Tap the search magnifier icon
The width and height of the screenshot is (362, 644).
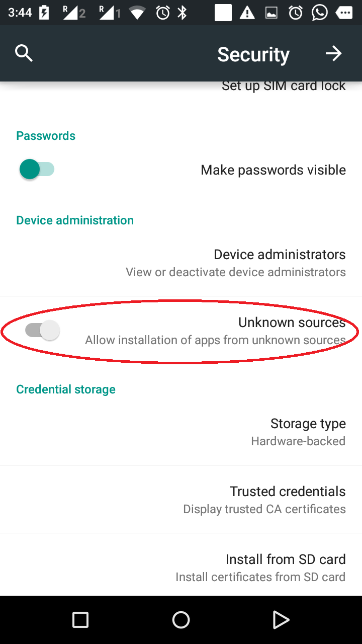coord(24,53)
